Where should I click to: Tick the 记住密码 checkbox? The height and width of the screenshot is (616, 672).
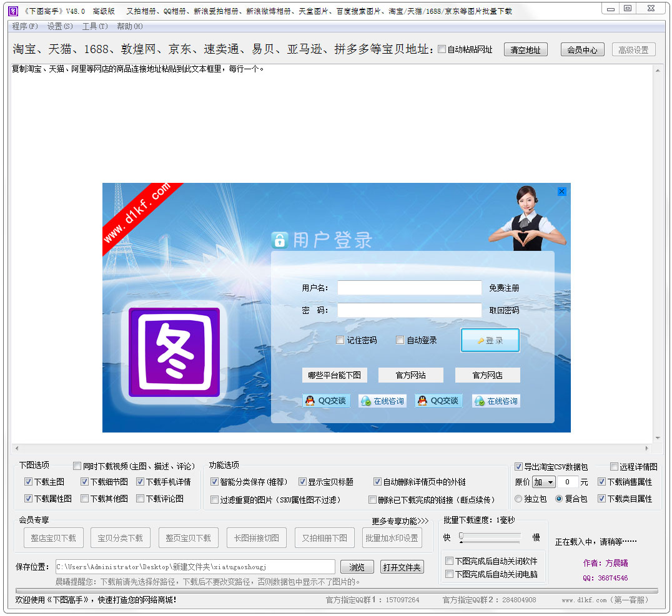(340, 340)
